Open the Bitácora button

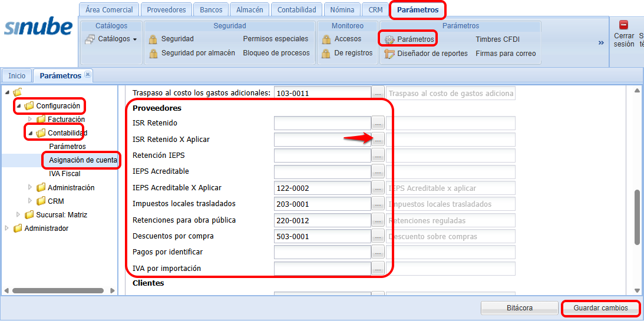[x=520, y=308]
